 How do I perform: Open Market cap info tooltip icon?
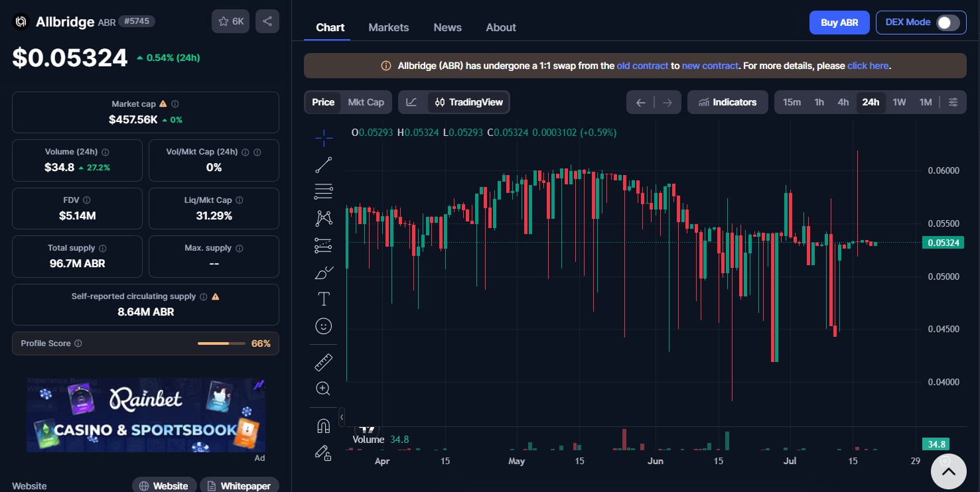coord(175,104)
